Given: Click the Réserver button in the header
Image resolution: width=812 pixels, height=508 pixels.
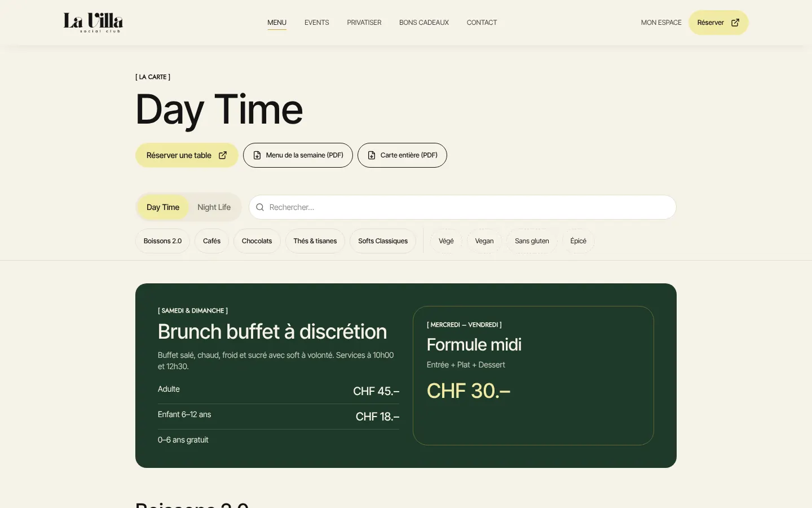Looking at the screenshot, I should click(718, 23).
